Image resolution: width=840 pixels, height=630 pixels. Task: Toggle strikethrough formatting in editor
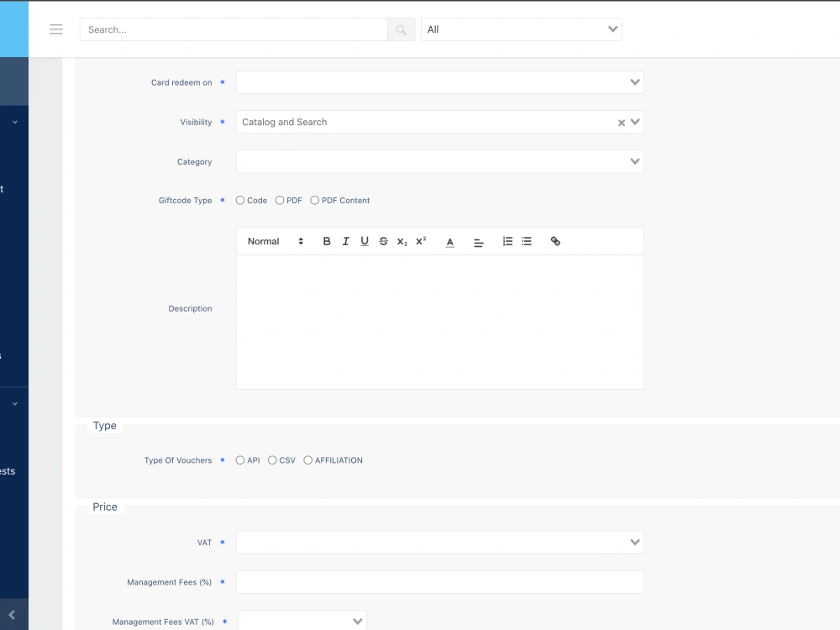(384, 242)
